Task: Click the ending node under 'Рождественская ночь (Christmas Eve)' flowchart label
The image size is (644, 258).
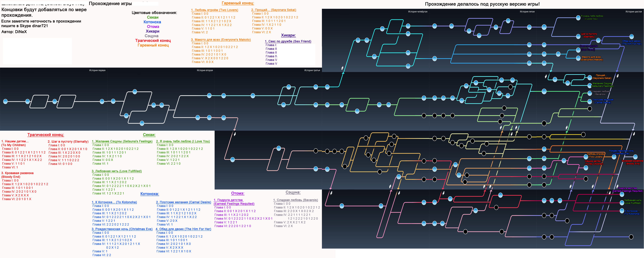Action: pos(614,157)
